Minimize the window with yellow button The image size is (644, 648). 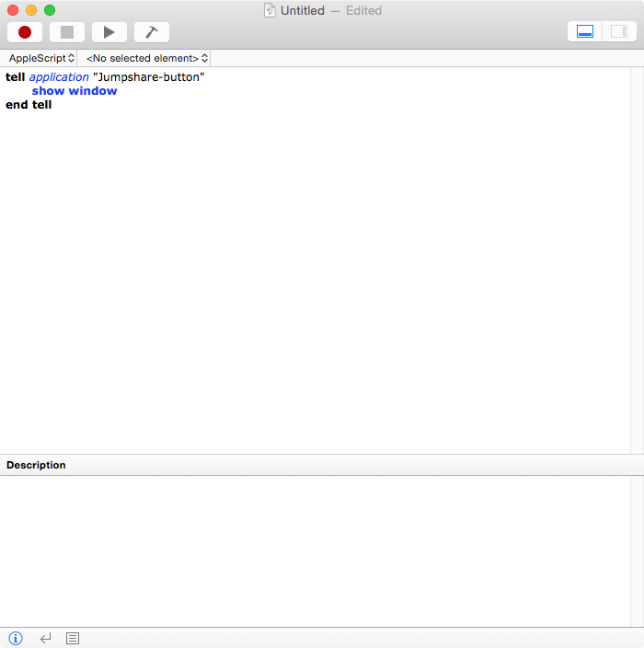point(31,10)
